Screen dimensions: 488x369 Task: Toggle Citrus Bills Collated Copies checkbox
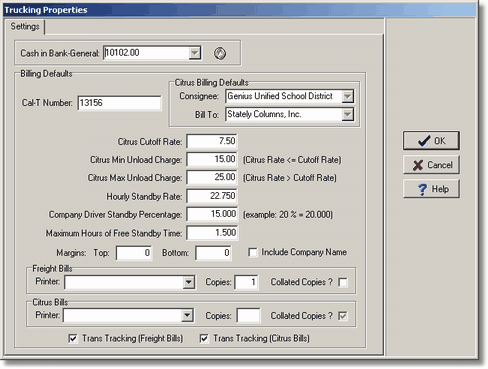343,316
